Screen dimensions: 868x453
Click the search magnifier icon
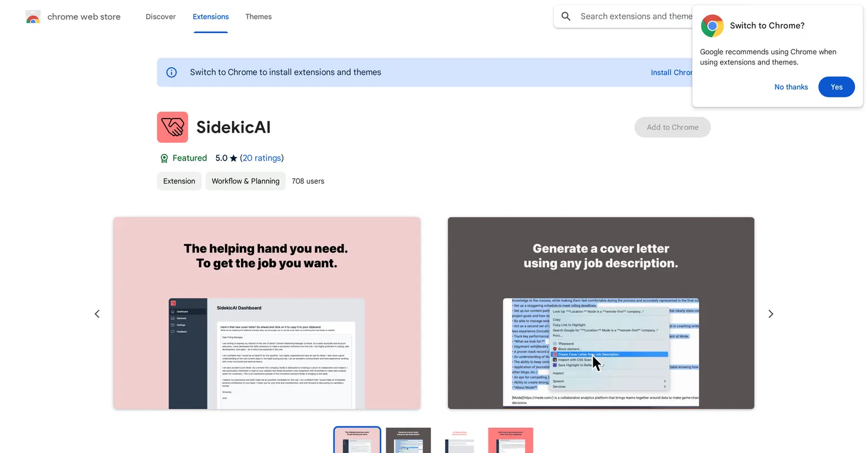(x=566, y=17)
